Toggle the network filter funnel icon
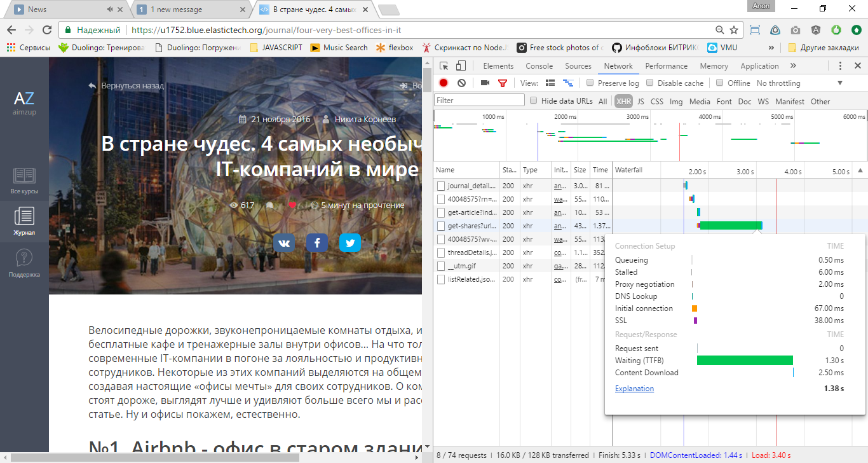Viewport: 868px width, 463px height. tap(503, 83)
